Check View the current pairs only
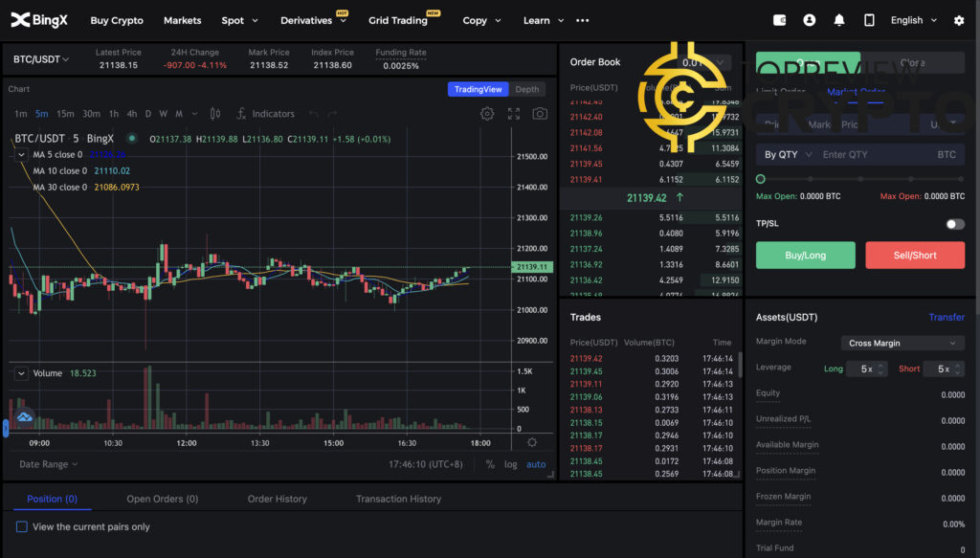 [22, 526]
